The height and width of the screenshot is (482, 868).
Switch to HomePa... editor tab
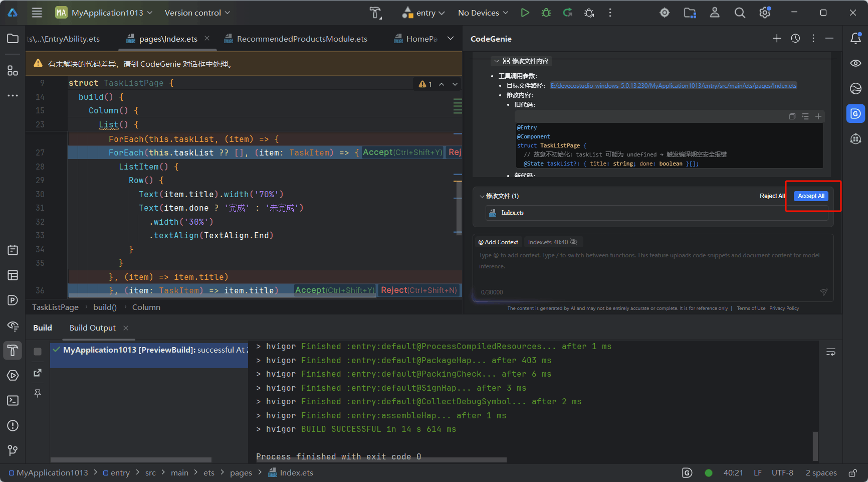[416, 39]
